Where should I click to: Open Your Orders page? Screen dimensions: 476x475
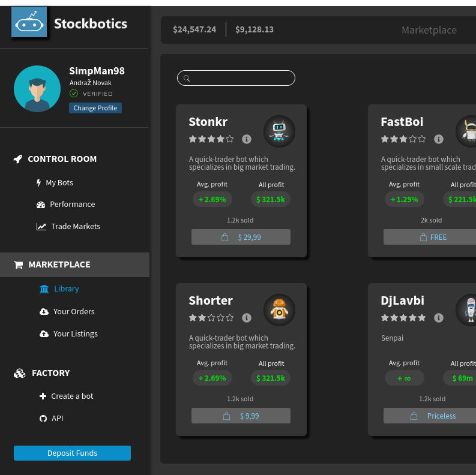click(x=73, y=312)
